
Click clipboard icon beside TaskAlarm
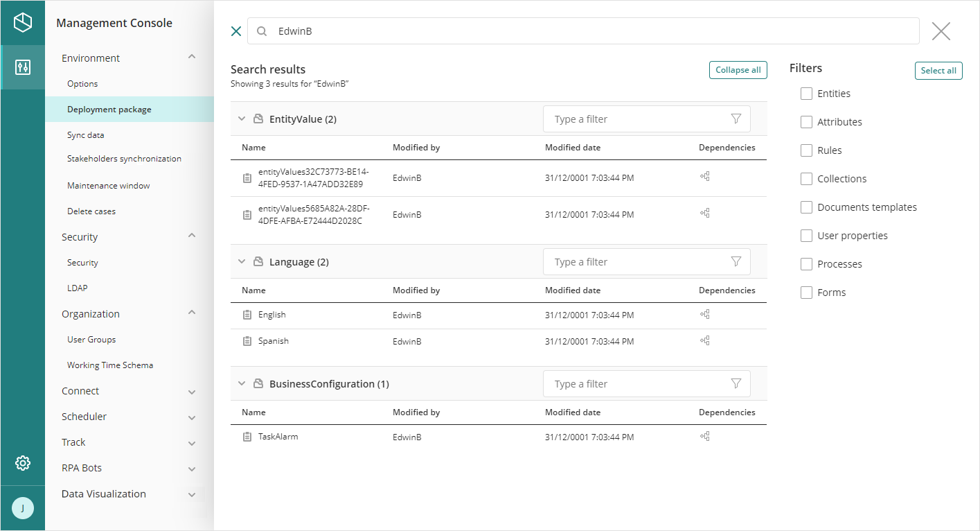247,437
